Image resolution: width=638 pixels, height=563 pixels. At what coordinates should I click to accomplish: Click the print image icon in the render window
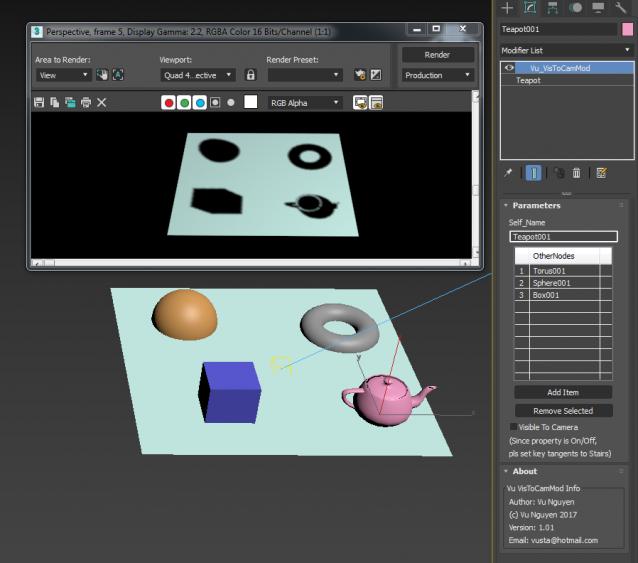(x=85, y=102)
